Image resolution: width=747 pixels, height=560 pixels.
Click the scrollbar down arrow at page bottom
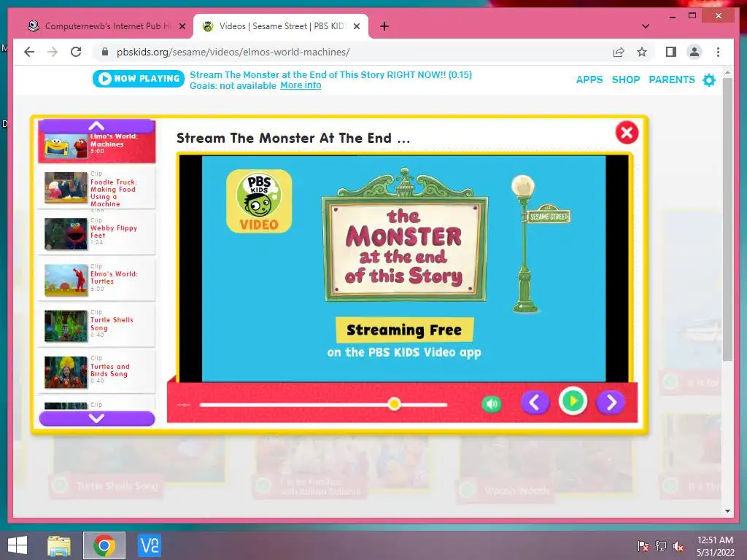point(727,511)
